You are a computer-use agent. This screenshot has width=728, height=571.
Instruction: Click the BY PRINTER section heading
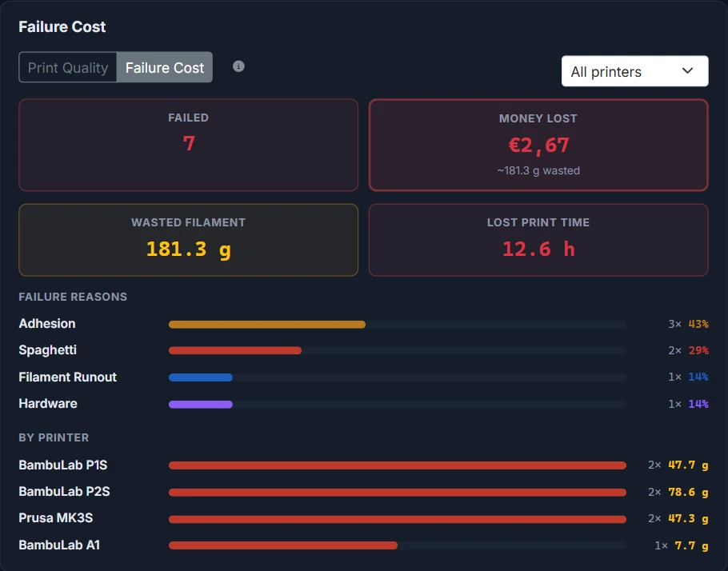click(x=54, y=437)
